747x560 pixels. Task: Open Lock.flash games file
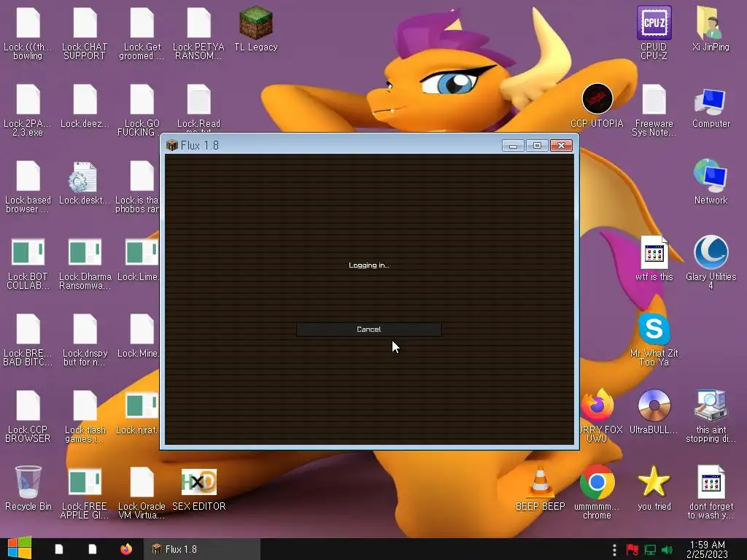tap(85, 416)
